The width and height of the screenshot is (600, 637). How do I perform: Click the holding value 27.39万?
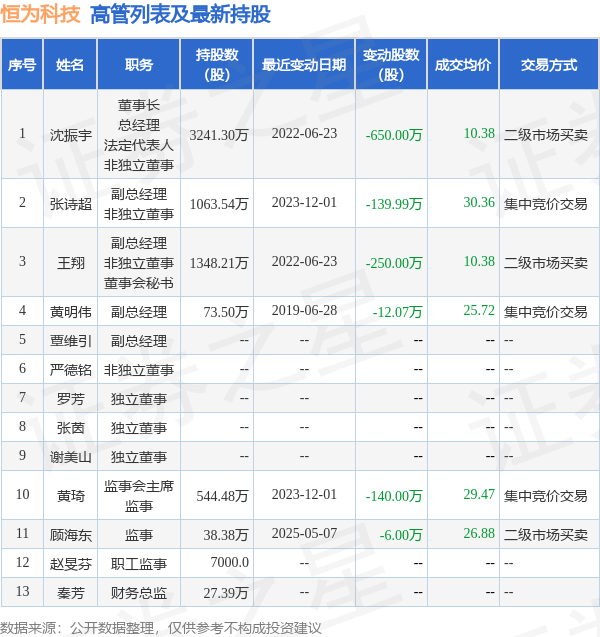coord(225,593)
